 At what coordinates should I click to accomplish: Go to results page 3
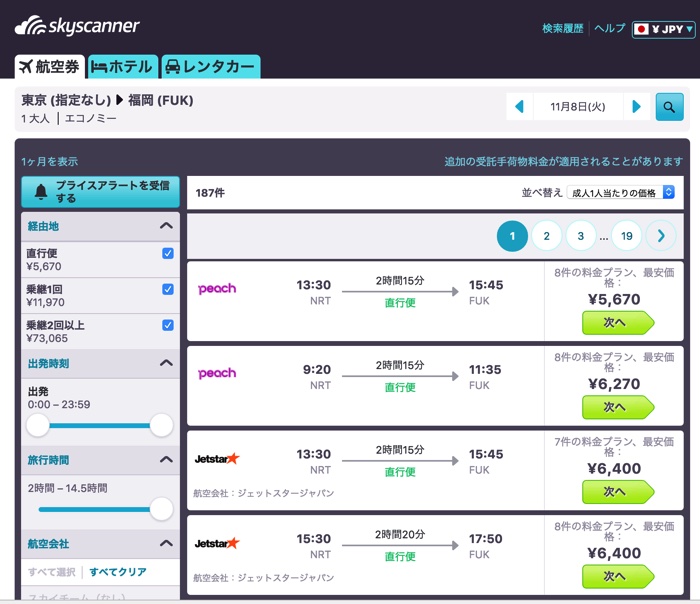tap(581, 236)
